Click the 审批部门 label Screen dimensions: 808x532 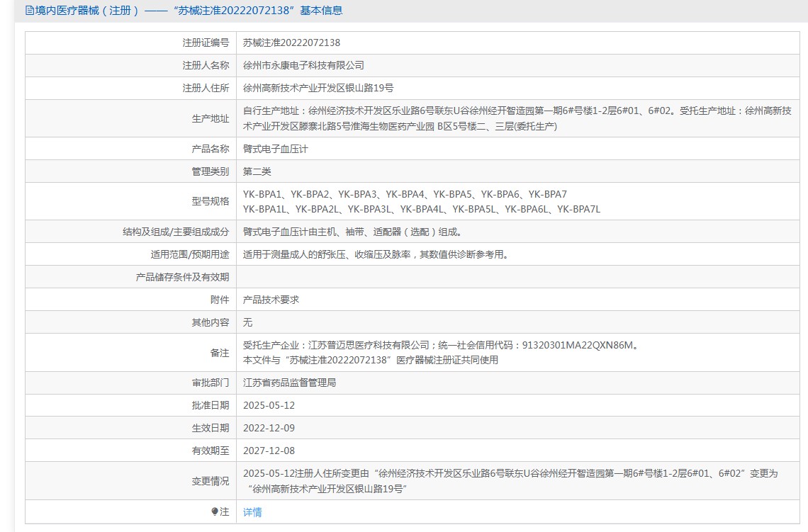[x=211, y=383]
